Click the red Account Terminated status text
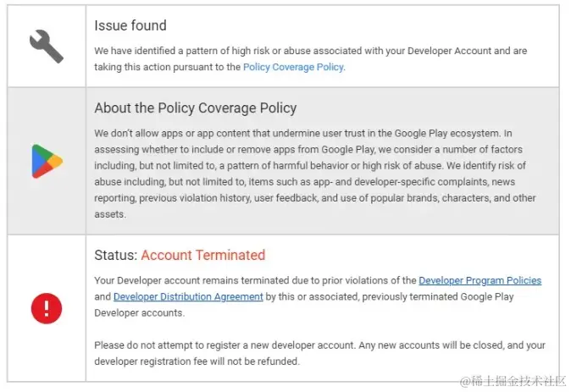 click(x=202, y=255)
